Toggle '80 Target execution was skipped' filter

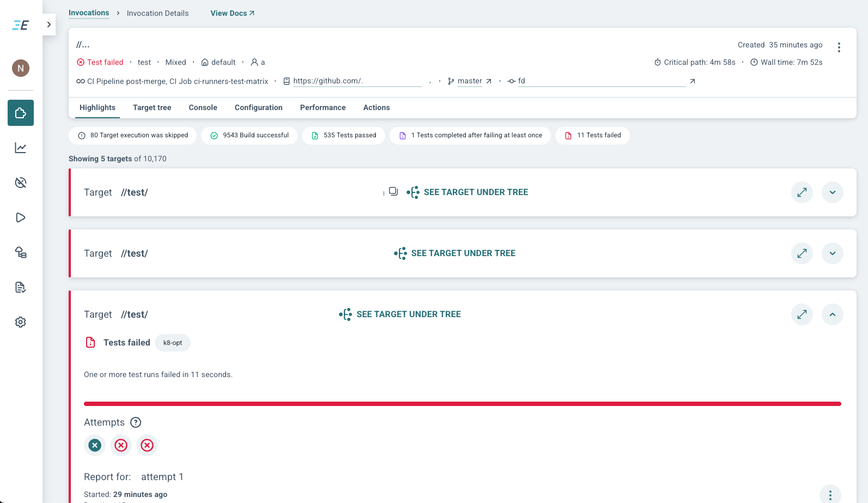pos(133,135)
